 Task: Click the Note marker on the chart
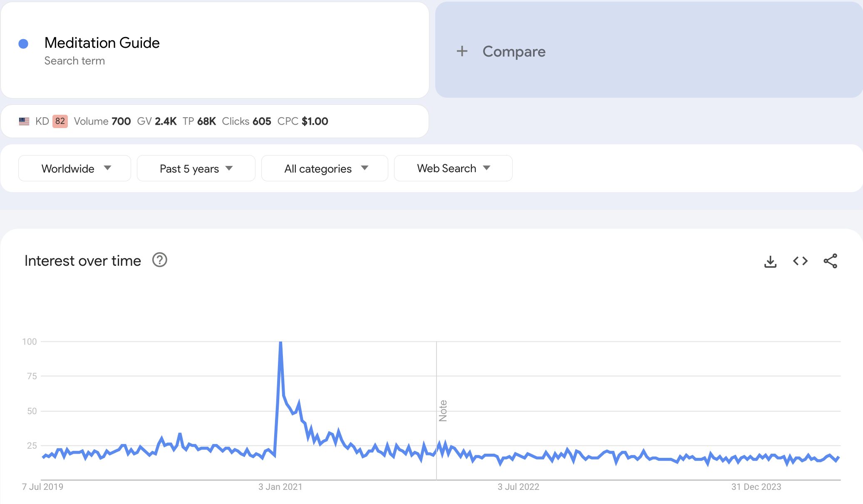[x=443, y=411]
